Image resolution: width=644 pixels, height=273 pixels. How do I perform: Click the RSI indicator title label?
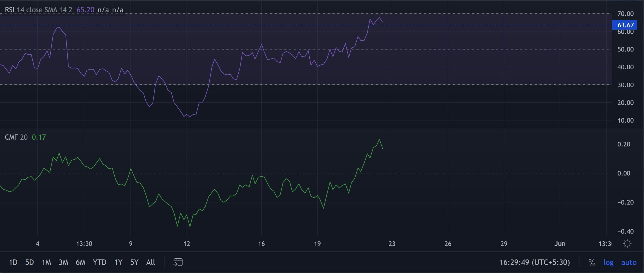[10, 10]
